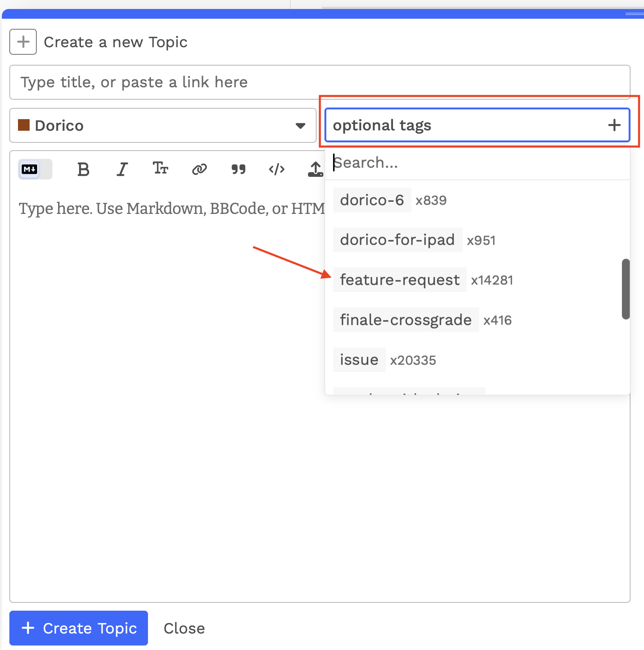Click the plus icon in optional tags
The height and width of the screenshot is (650, 644).
614,125
